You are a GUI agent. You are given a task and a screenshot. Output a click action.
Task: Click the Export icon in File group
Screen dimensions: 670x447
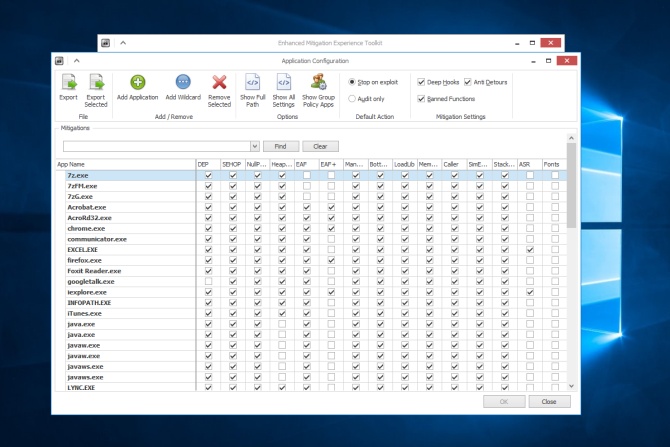click(69, 82)
